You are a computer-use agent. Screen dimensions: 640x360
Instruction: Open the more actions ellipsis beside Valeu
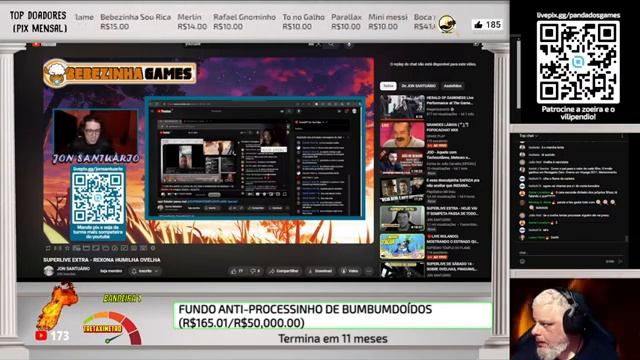[x=369, y=271]
